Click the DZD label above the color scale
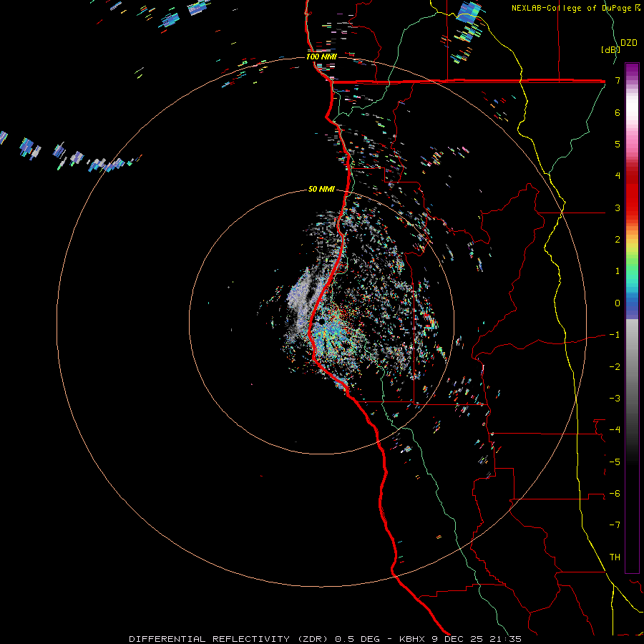 629,43
